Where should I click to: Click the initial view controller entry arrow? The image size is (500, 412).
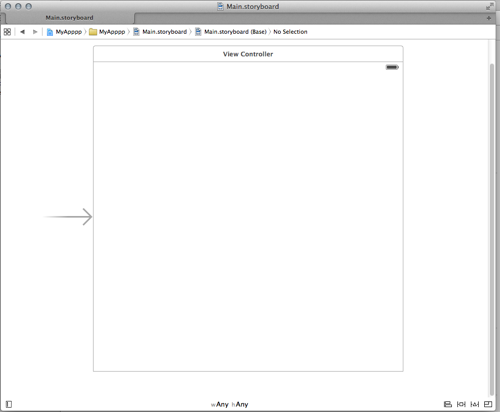(x=68, y=217)
